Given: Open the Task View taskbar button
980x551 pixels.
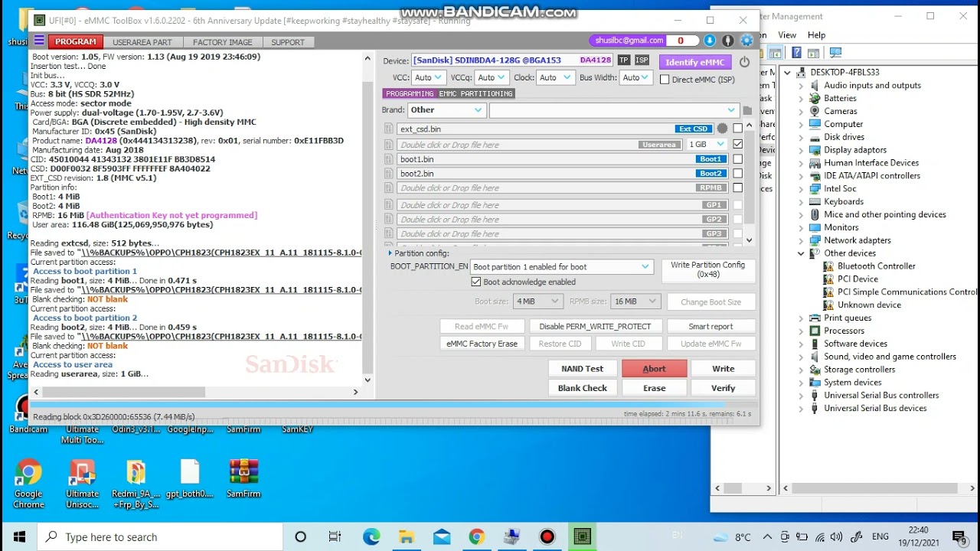Looking at the screenshot, I should click(x=335, y=536).
